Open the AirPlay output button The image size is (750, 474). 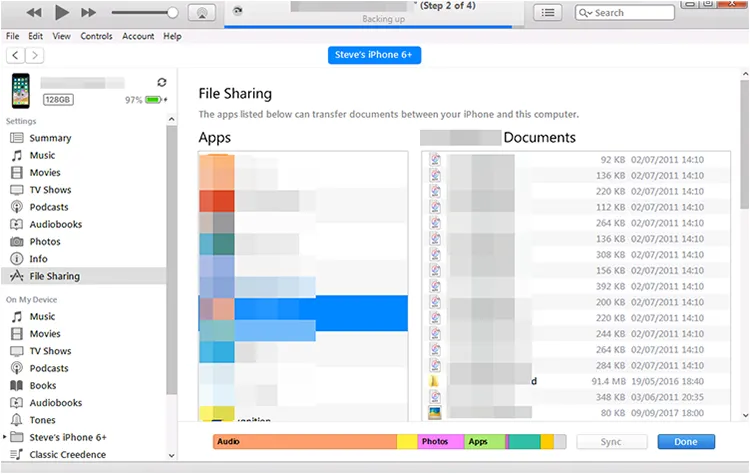pyautogui.click(x=202, y=13)
